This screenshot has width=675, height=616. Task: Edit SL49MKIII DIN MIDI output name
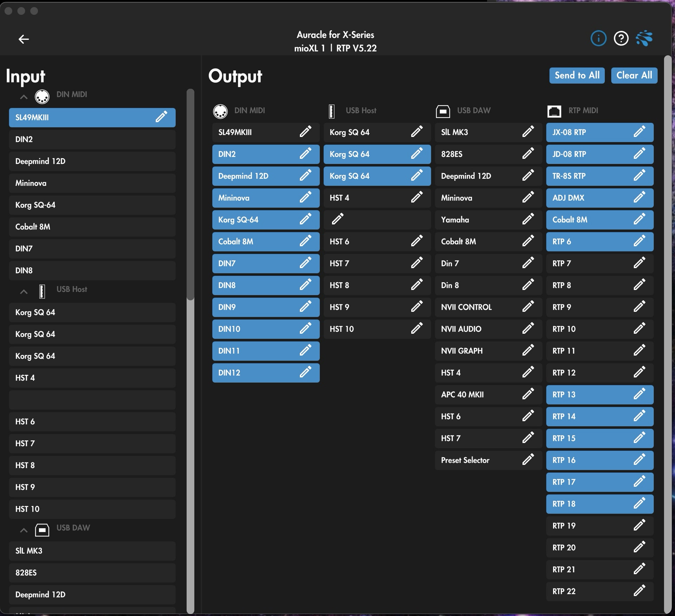coord(306,131)
